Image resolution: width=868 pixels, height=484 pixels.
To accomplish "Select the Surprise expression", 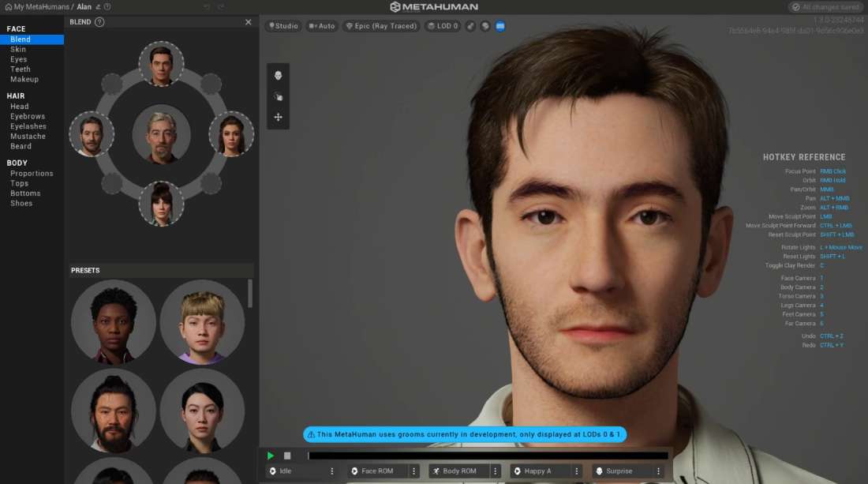I will (x=623, y=471).
